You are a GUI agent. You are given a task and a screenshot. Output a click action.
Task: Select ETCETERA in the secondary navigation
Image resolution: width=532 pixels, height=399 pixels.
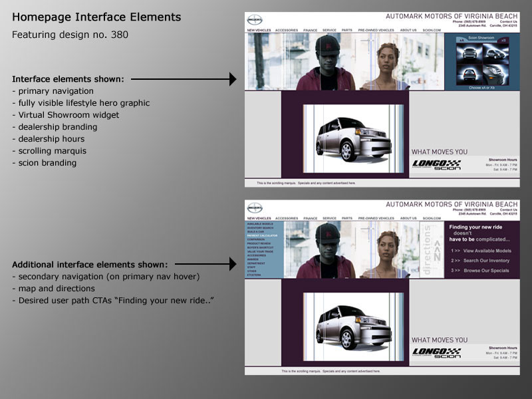(254, 275)
